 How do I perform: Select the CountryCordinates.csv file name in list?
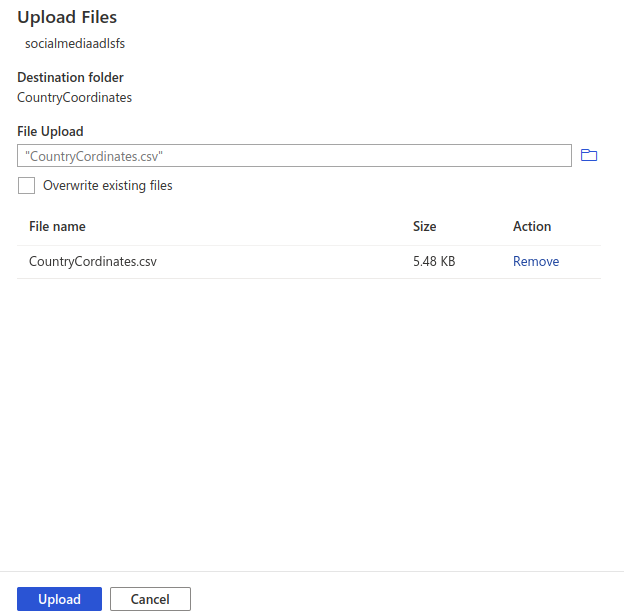pyautogui.click(x=93, y=261)
